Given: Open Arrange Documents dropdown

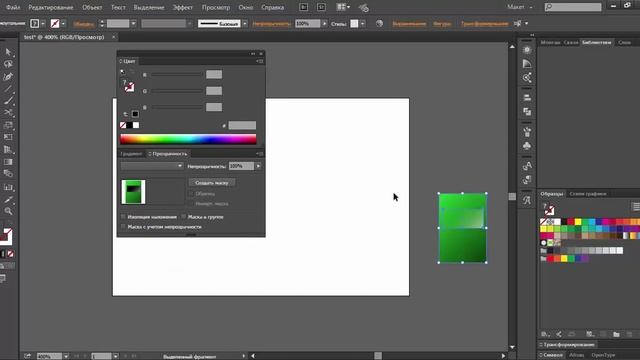Looking at the screenshot, I should click(x=343, y=7).
